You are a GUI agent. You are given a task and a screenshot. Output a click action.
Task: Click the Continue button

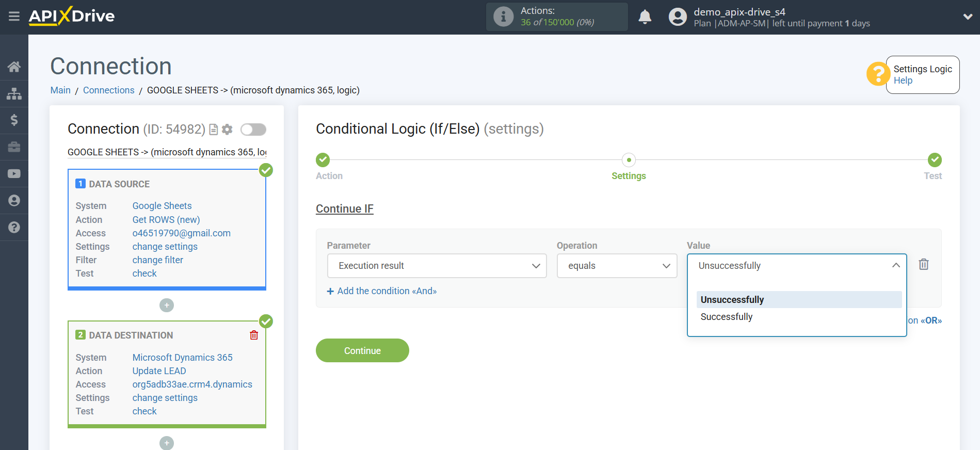[362, 350]
